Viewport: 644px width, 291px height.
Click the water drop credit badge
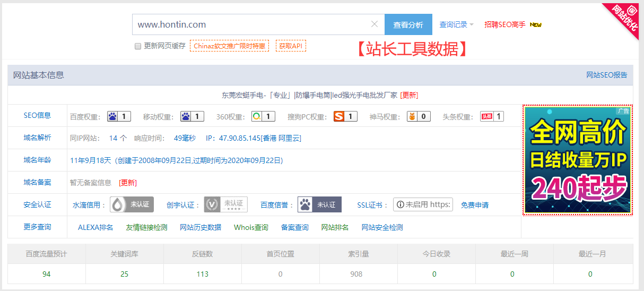click(x=132, y=204)
